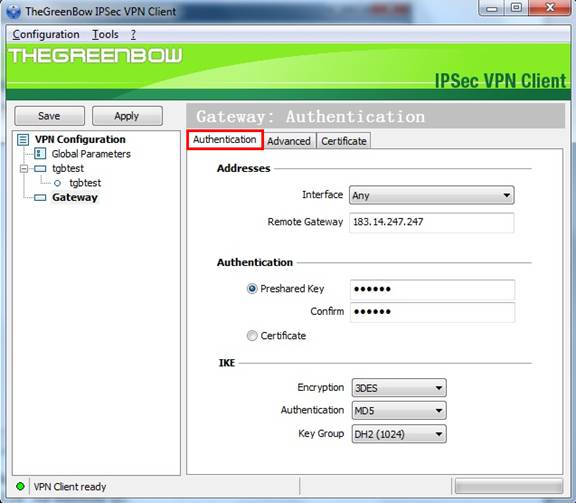Open the Configuration menu
The image size is (576, 503).
coord(46,34)
